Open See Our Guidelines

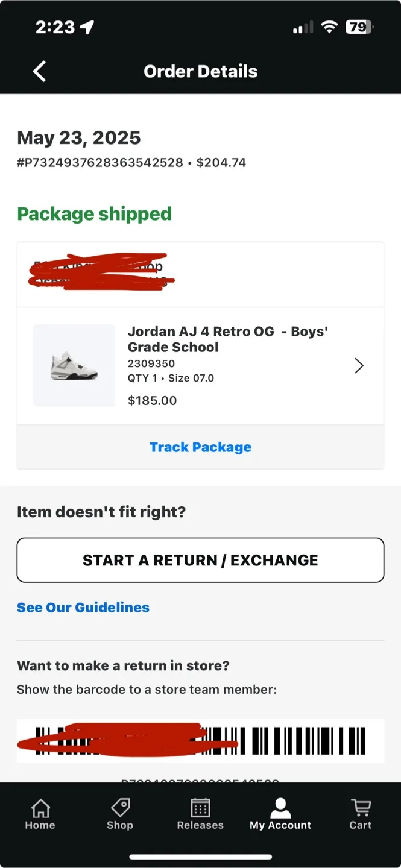[x=83, y=607]
